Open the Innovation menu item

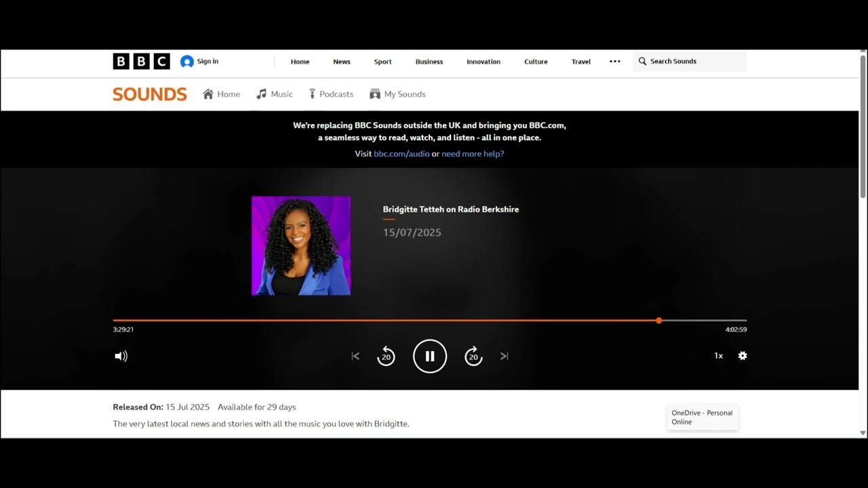[484, 62]
